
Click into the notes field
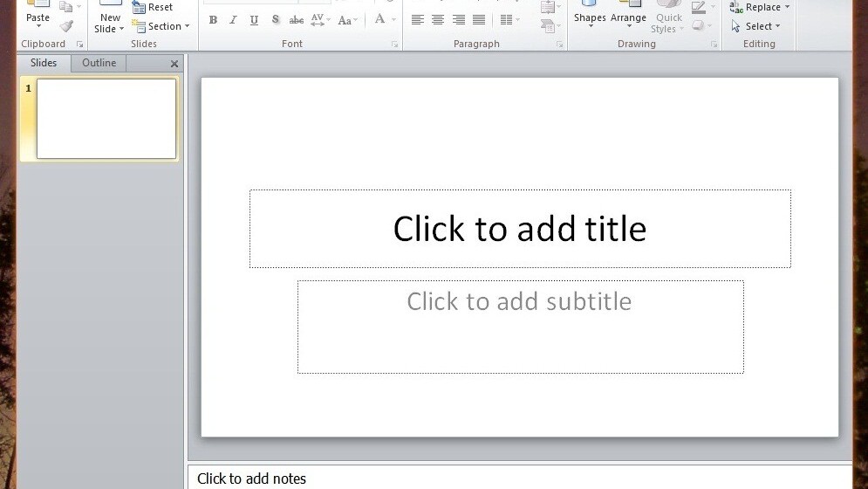[x=519, y=479]
